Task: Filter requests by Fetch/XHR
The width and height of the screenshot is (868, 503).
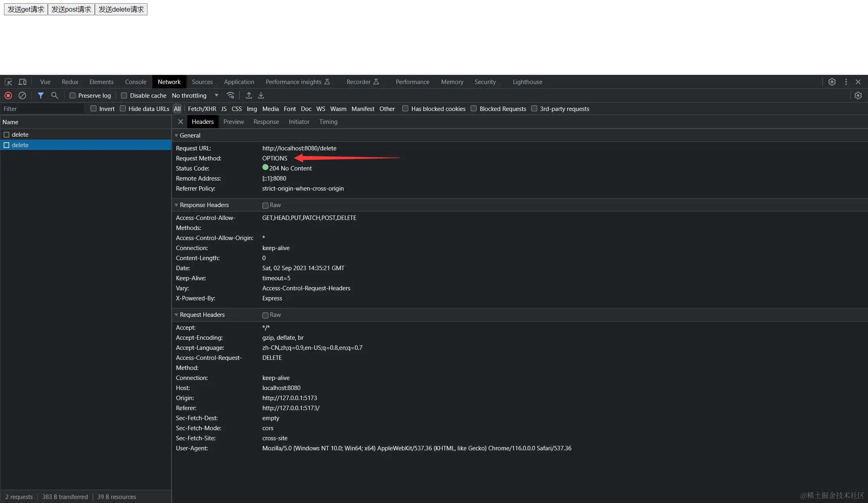Action: pyautogui.click(x=202, y=109)
